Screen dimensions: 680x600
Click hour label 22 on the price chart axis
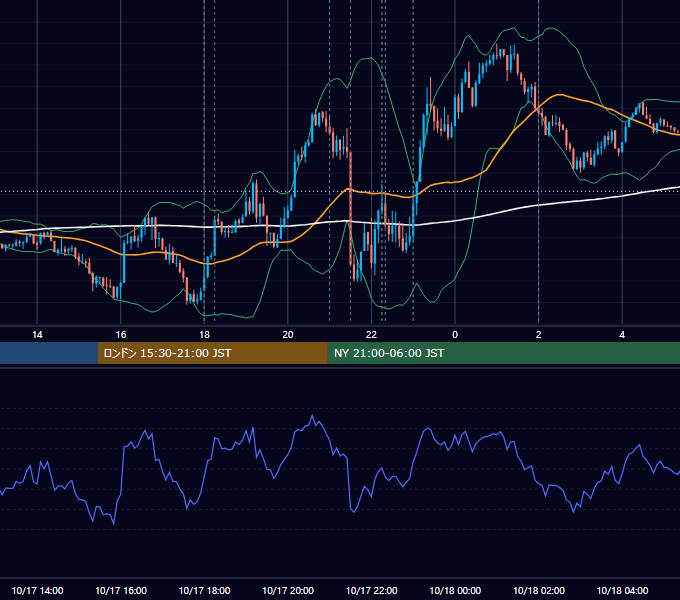click(371, 335)
